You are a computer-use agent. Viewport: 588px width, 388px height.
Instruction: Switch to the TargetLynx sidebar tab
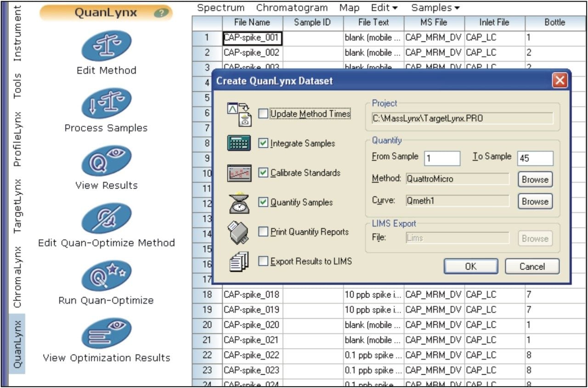tap(17, 206)
